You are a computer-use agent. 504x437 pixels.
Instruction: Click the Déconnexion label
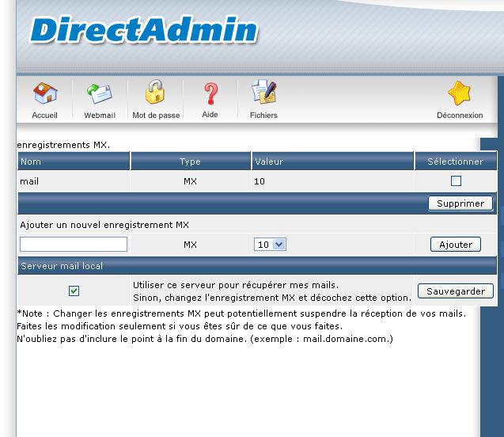tap(460, 115)
